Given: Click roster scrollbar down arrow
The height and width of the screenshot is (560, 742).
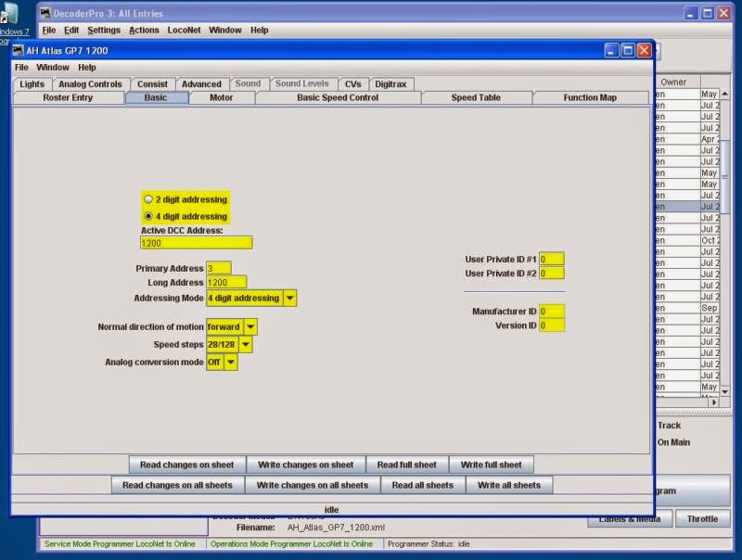Looking at the screenshot, I should (x=724, y=391).
